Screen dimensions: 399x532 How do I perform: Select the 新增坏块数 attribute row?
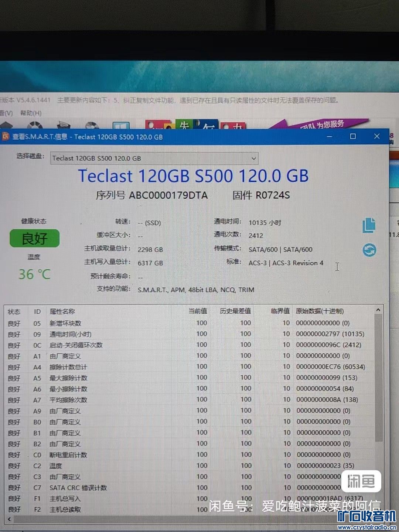pos(190,323)
